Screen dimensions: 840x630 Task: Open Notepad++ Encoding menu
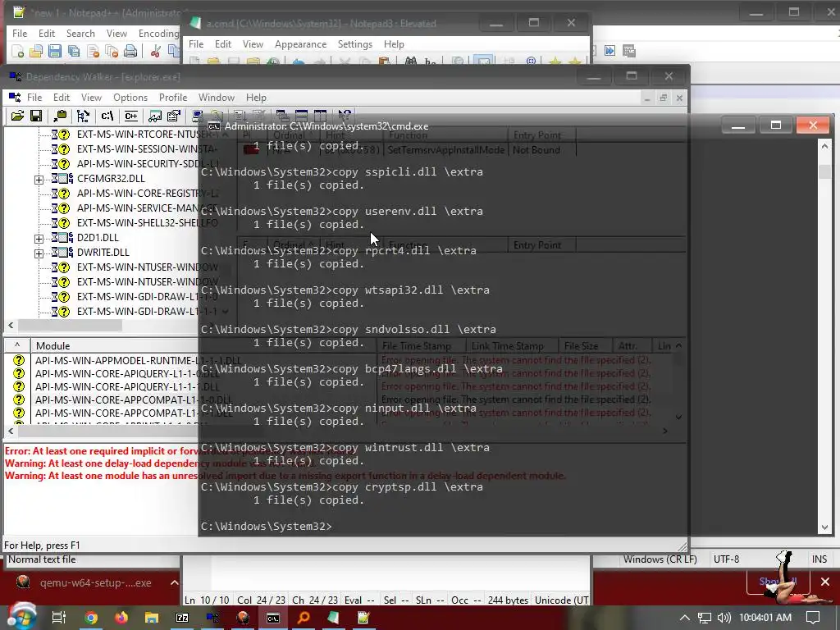[158, 33]
